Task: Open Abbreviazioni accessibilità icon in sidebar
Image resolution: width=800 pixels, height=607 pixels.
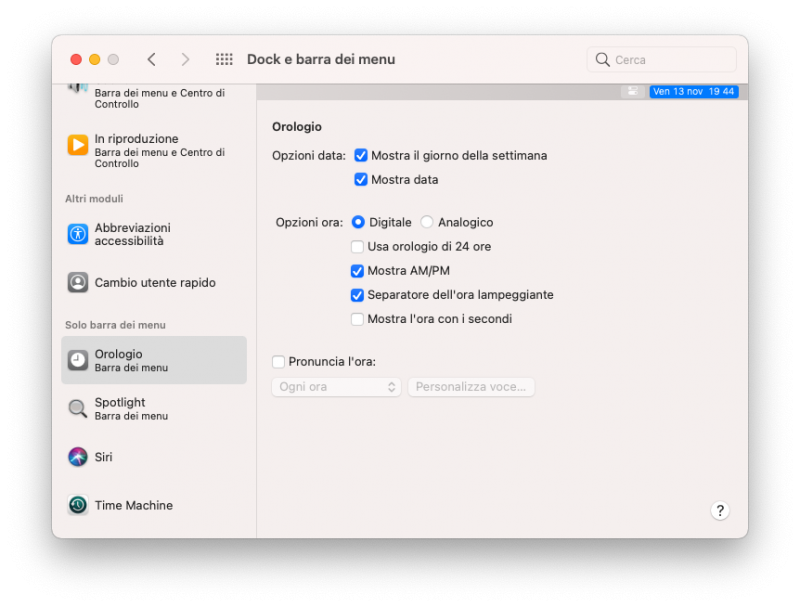Action: click(x=78, y=234)
